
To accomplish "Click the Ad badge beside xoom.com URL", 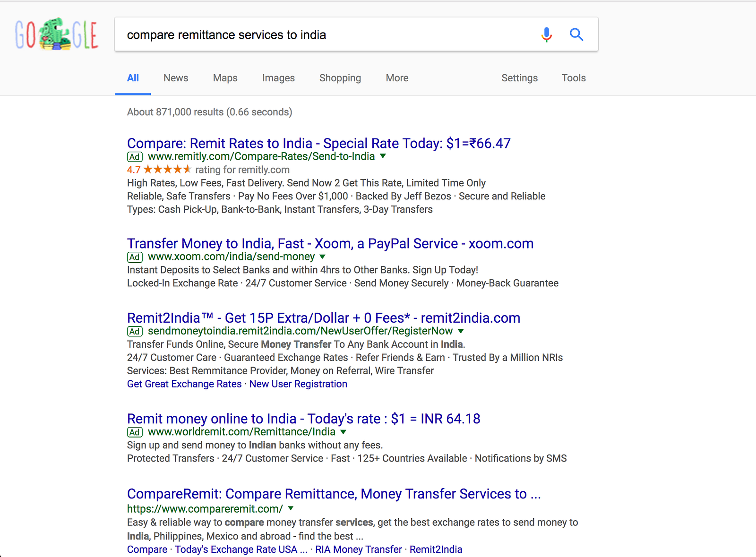I will pos(135,257).
